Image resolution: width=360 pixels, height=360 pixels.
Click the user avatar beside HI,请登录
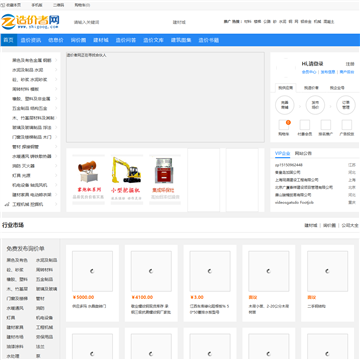[x=286, y=67]
